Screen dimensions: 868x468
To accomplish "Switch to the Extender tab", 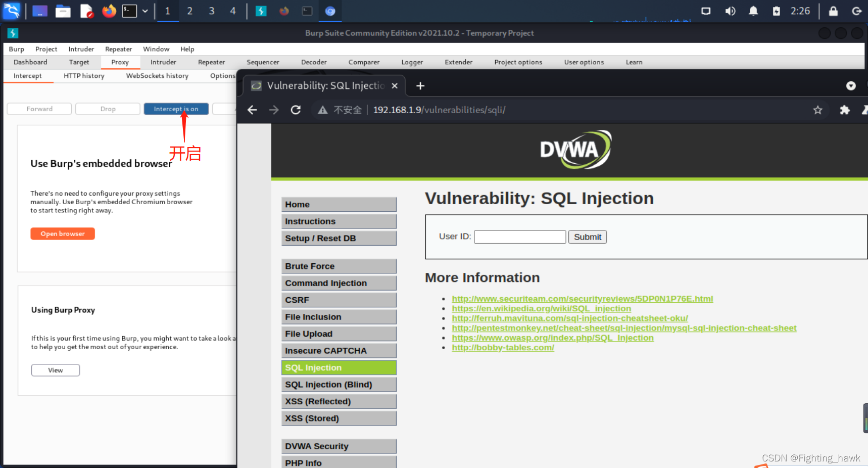I will pyautogui.click(x=459, y=62).
